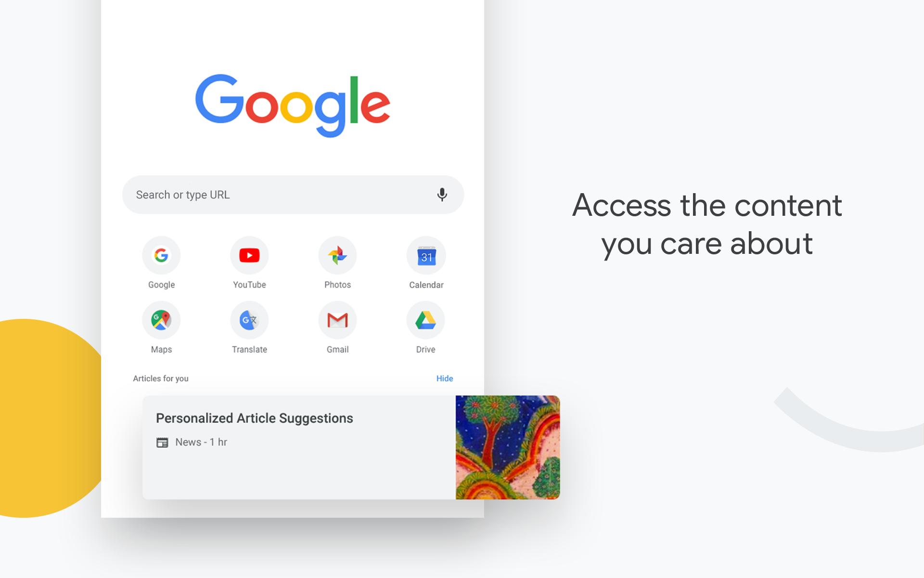Select the Articles for you heading
Screen dimensions: 924x578
click(x=161, y=378)
